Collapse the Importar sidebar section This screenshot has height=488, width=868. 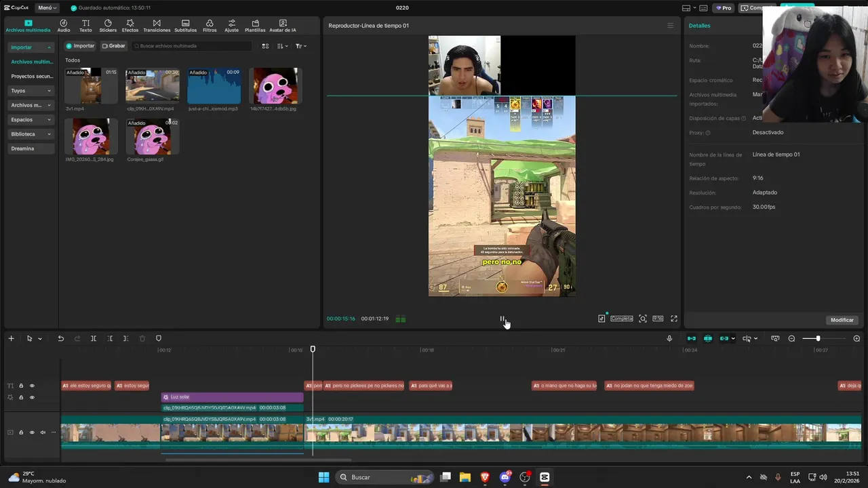(x=31, y=47)
